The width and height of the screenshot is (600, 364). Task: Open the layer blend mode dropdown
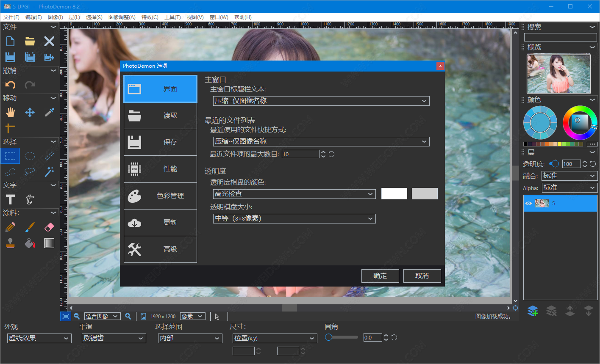pos(569,176)
